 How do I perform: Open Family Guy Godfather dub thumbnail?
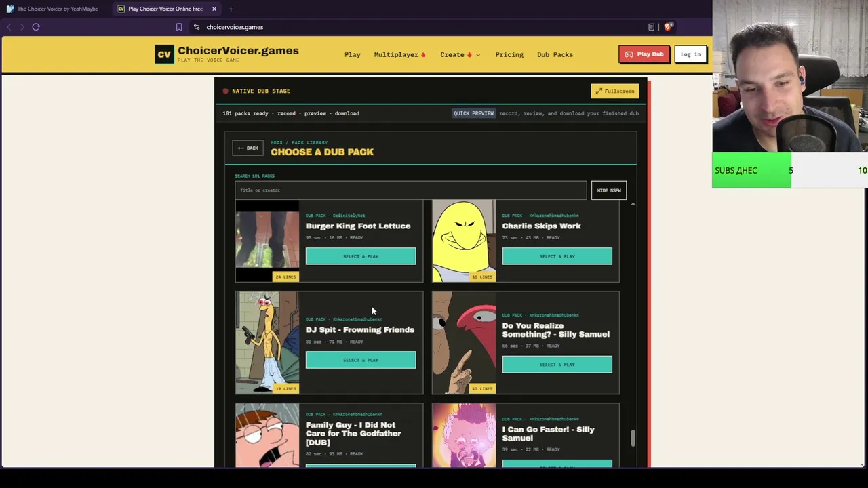tap(267, 435)
